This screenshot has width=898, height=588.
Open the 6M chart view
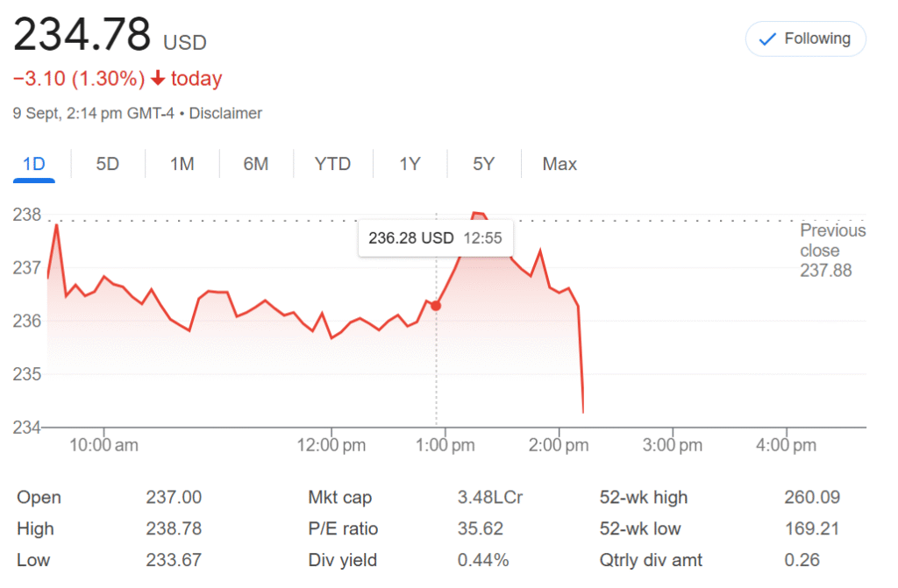coord(255,164)
